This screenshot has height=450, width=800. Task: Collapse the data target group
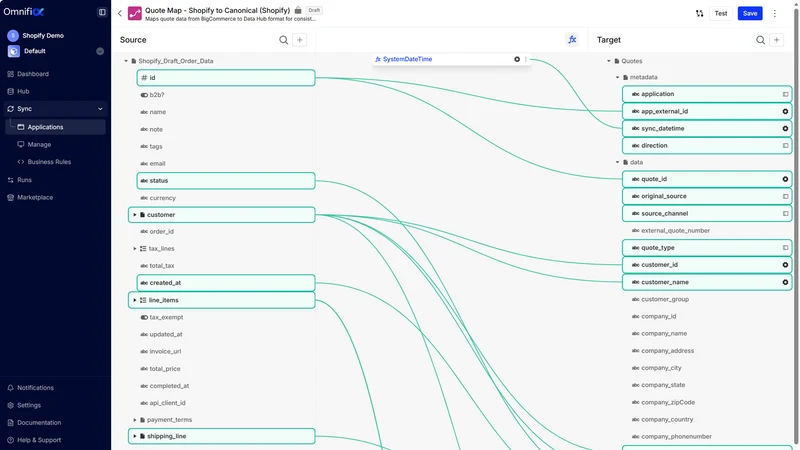[x=617, y=162]
